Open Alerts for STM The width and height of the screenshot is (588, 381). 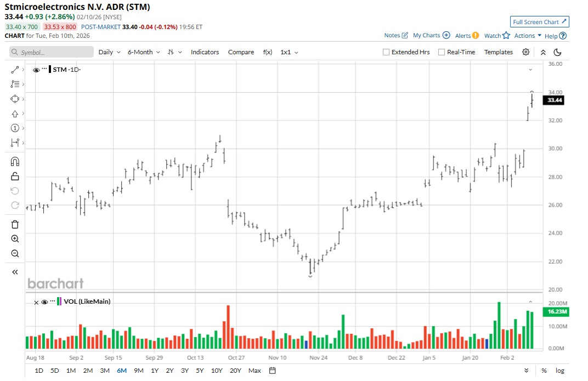click(x=467, y=36)
